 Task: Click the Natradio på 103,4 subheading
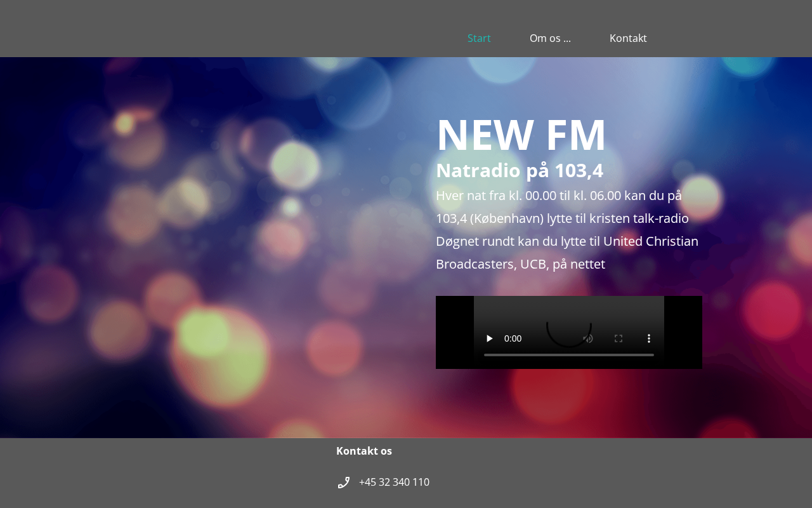pyautogui.click(x=520, y=171)
